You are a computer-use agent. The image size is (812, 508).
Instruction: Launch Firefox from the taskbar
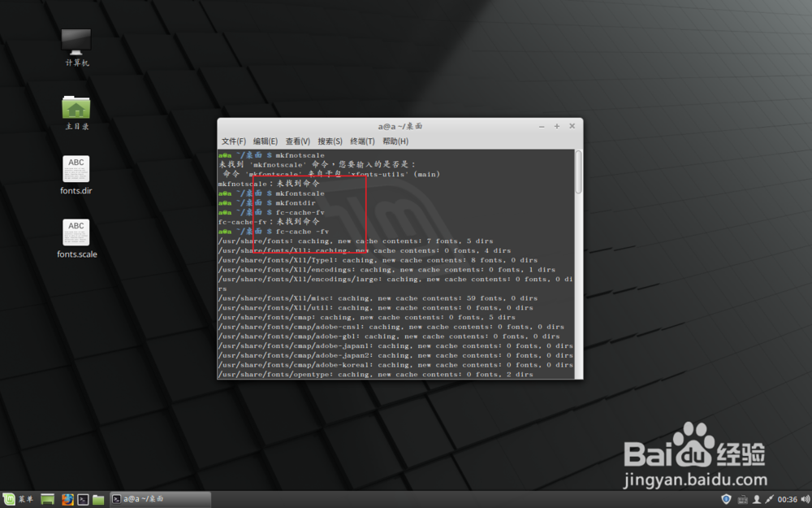tap(67, 499)
